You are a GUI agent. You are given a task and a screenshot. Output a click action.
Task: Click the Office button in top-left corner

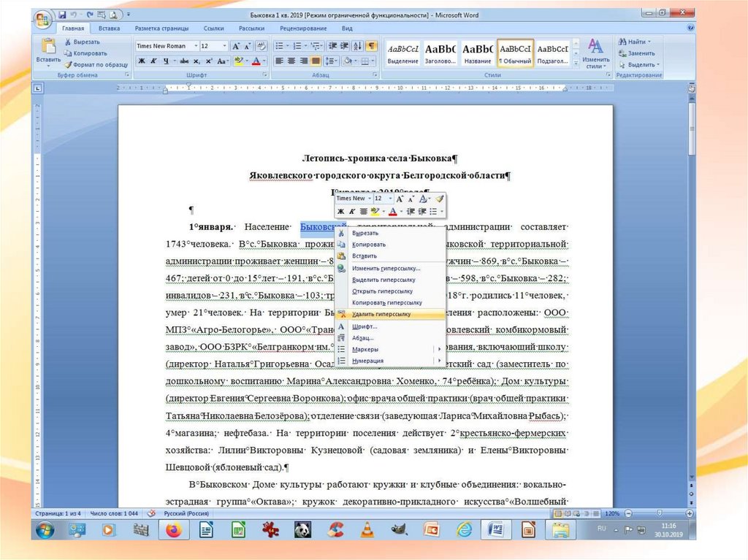tap(44, 17)
